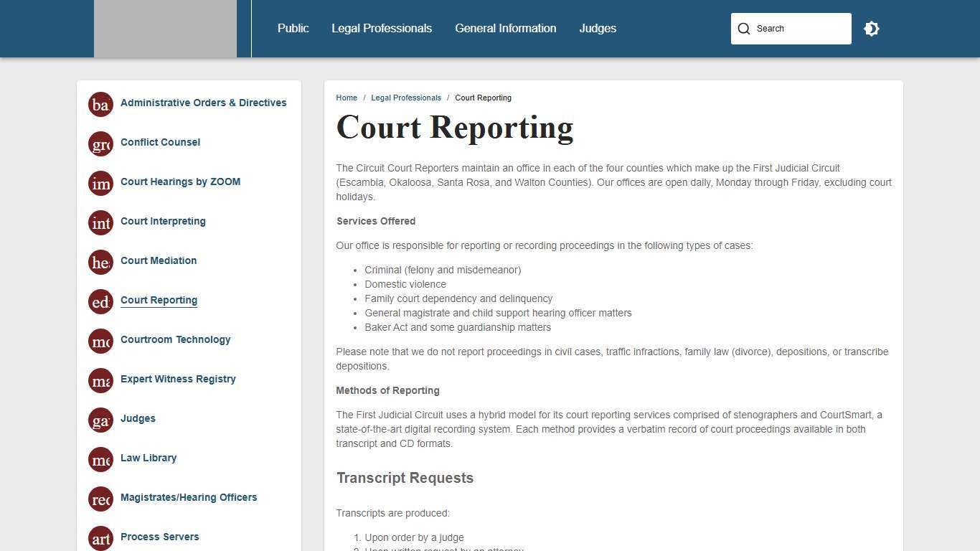Click the Process Servers circular icon
Image resolution: width=980 pixels, height=551 pixels.
pyautogui.click(x=100, y=538)
